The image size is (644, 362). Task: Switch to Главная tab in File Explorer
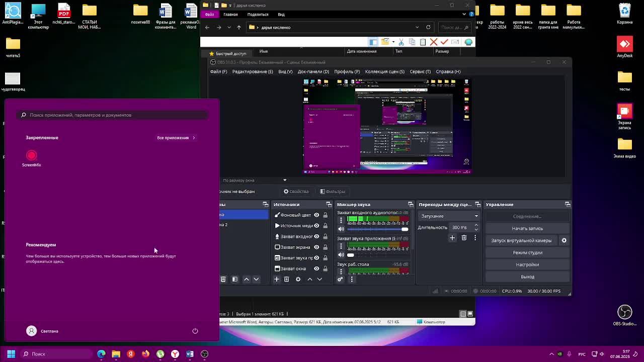230,14
